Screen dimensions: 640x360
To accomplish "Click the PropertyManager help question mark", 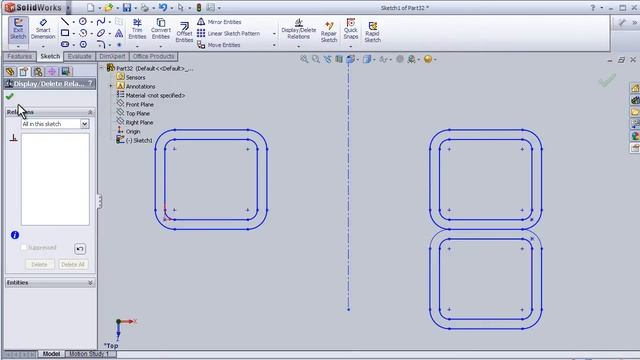I will (x=91, y=83).
